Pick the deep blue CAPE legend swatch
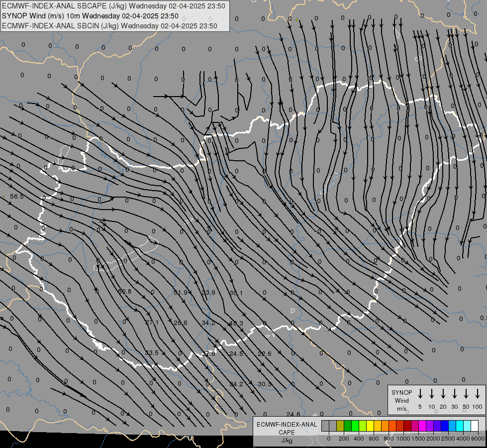487x448 pixels. pyautogui.click(x=444, y=426)
